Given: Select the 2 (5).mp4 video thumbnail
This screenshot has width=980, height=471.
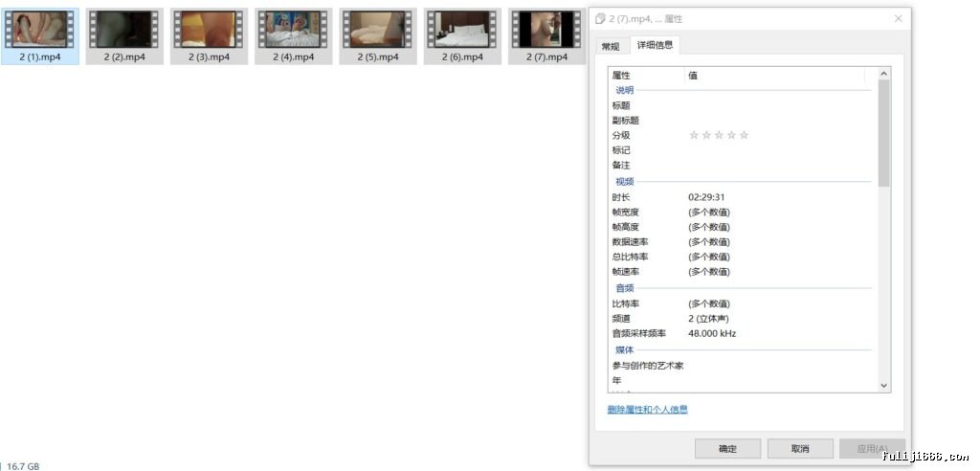Looking at the screenshot, I should [377, 30].
